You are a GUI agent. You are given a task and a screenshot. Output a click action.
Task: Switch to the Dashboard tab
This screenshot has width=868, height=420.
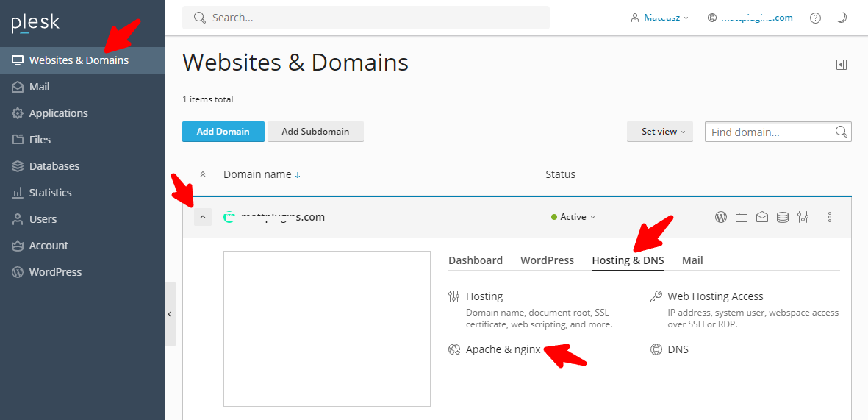[x=476, y=260]
